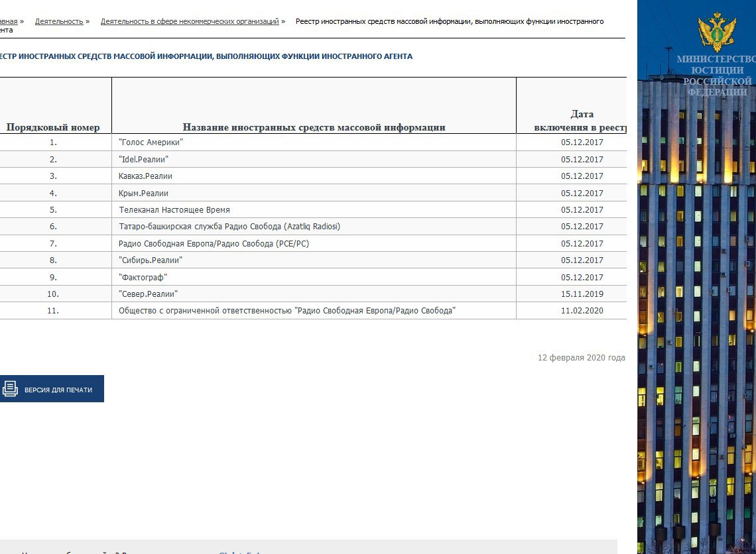The image size is (756, 554).
Task: Click the 'ВЕРСИЯ ДЛЯ ПЕЧАТИ' button
Action: 52,389
